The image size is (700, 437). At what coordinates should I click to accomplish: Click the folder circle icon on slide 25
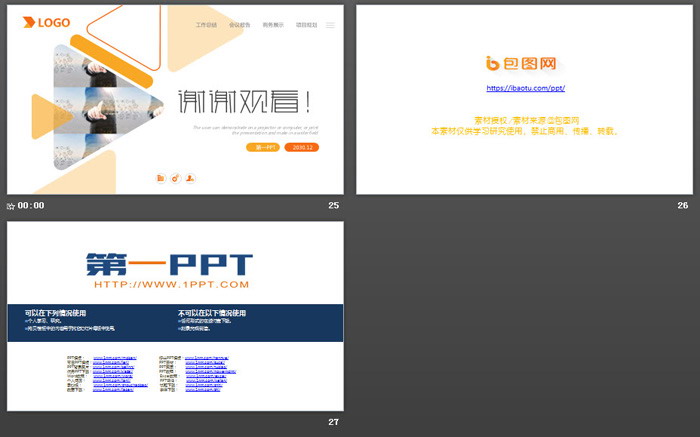click(x=161, y=178)
